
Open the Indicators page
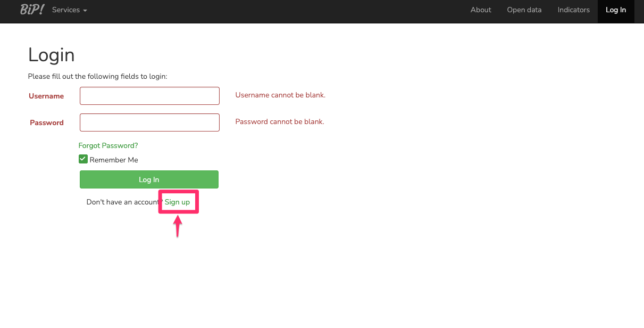coord(573,10)
